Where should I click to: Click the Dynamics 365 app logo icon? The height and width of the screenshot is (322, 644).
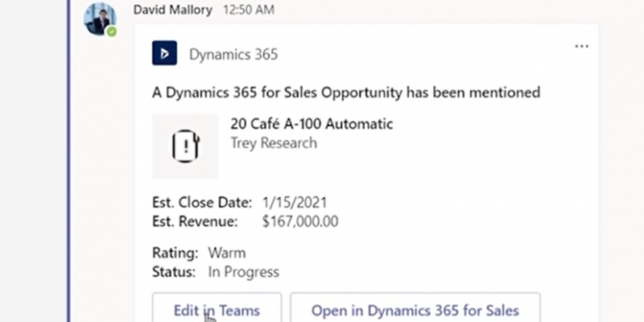[x=164, y=53]
